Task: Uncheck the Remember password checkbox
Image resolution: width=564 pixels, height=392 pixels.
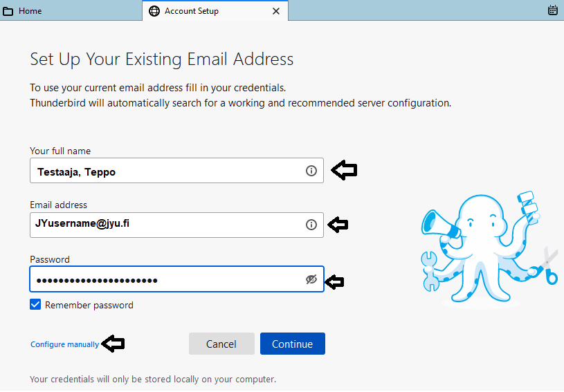Action: [36, 305]
